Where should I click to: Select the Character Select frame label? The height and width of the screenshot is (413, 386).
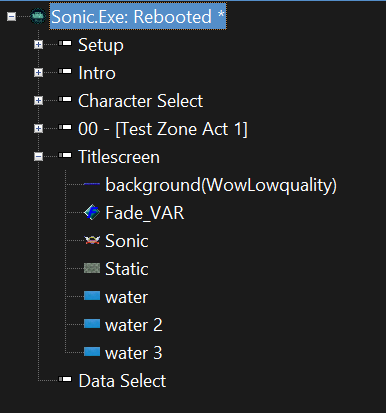(x=140, y=101)
